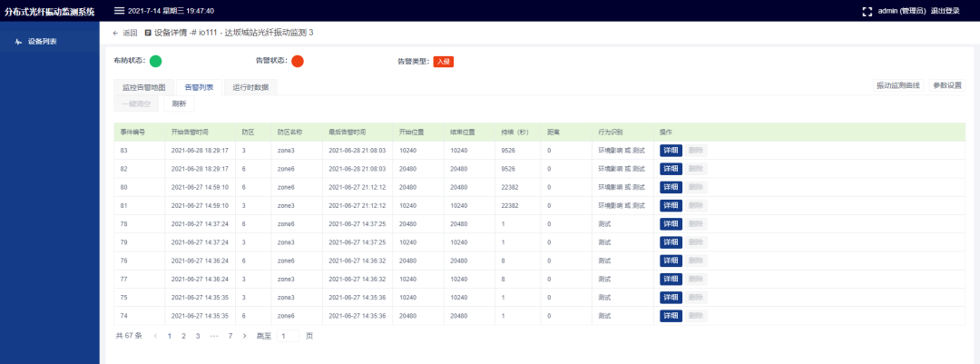Open 详细 for event 81

[x=671, y=205]
